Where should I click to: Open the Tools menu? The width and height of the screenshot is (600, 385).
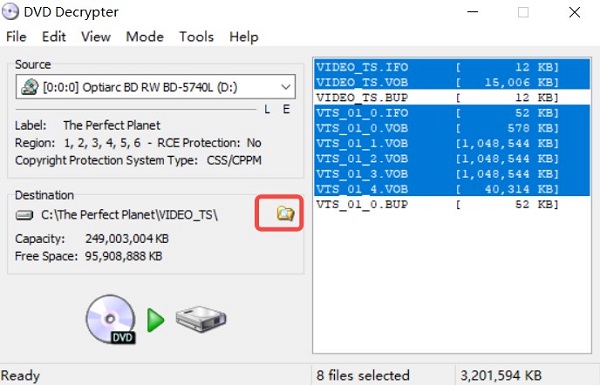coord(196,37)
